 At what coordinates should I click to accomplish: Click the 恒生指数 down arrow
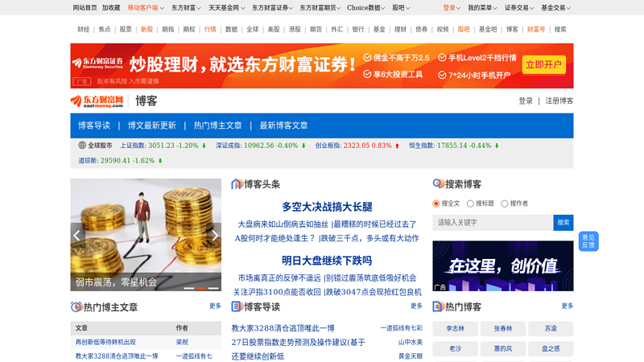pos(497,146)
